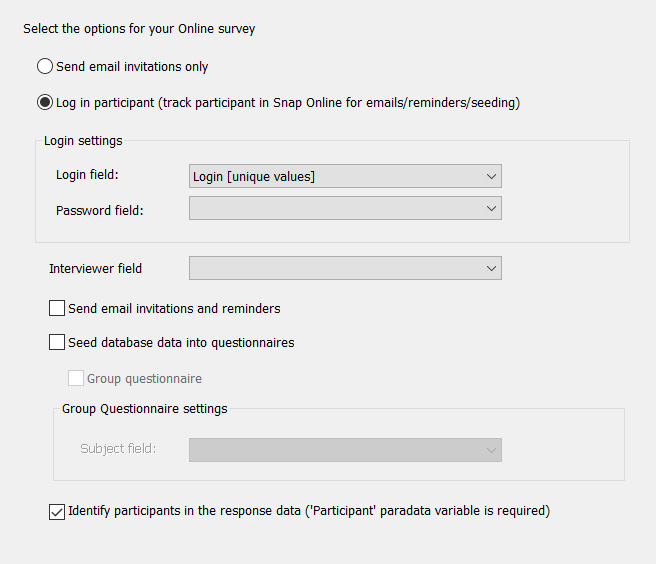
Task: Choose the "Log in participant" radio option
Action: pyautogui.click(x=45, y=102)
